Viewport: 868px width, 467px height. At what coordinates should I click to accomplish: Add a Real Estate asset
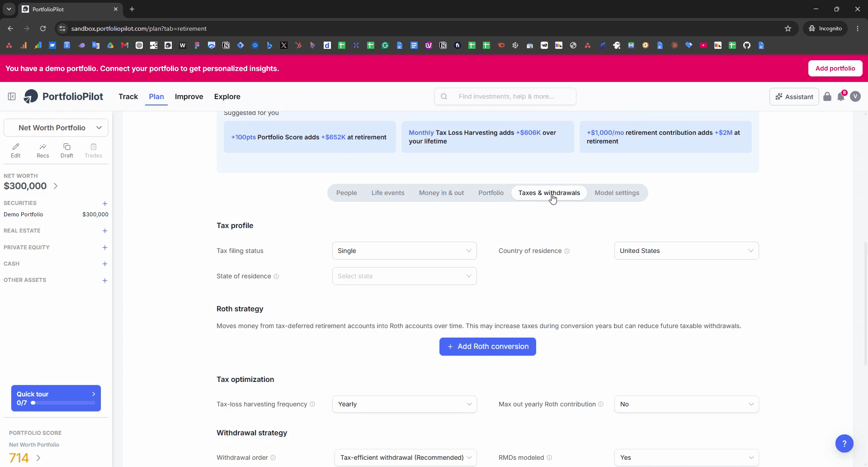tap(105, 231)
